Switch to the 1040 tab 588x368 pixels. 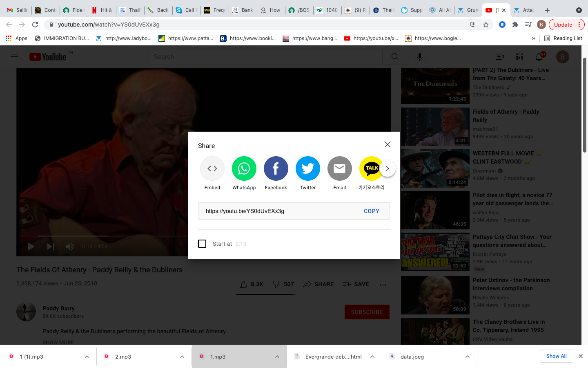(327, 10)
